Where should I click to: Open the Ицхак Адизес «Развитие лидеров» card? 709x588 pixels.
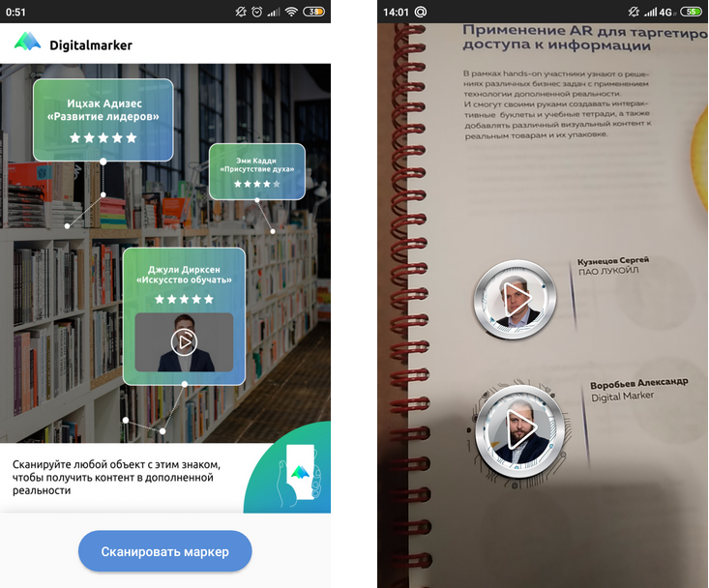click(103, 120)
